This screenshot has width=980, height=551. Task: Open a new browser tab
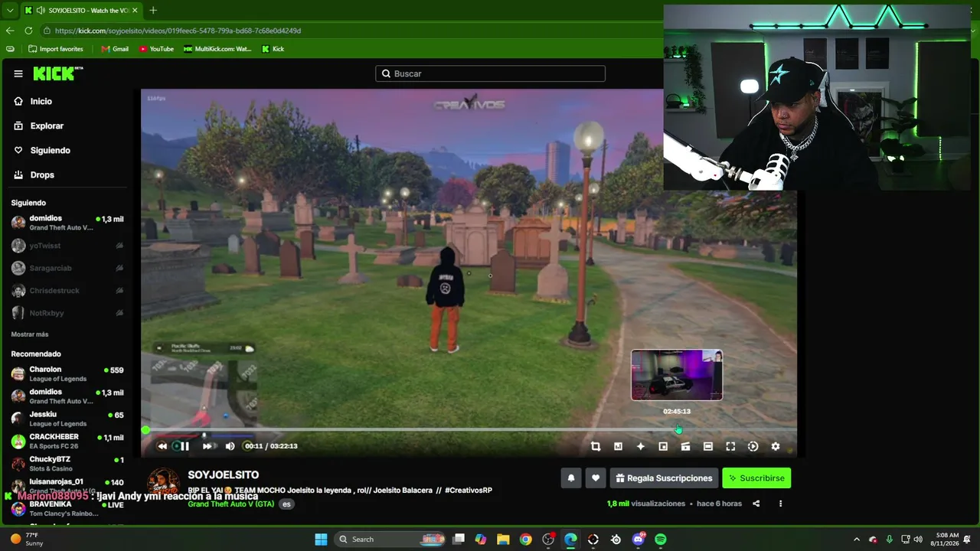(153, 10)
